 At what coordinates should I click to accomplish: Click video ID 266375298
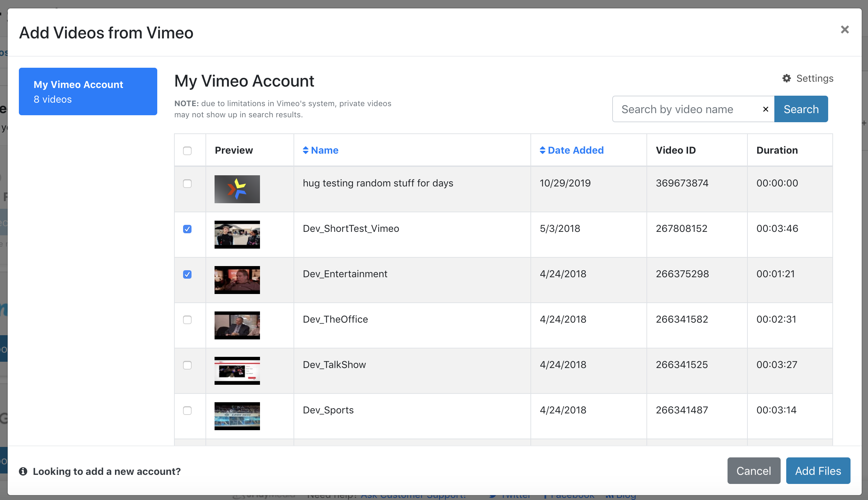click(682, 274)
